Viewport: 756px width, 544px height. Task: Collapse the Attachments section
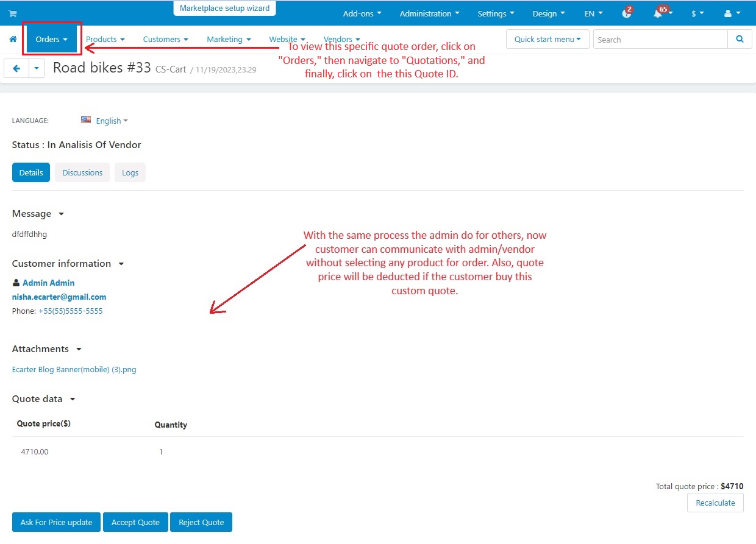(x=78, y=349)
